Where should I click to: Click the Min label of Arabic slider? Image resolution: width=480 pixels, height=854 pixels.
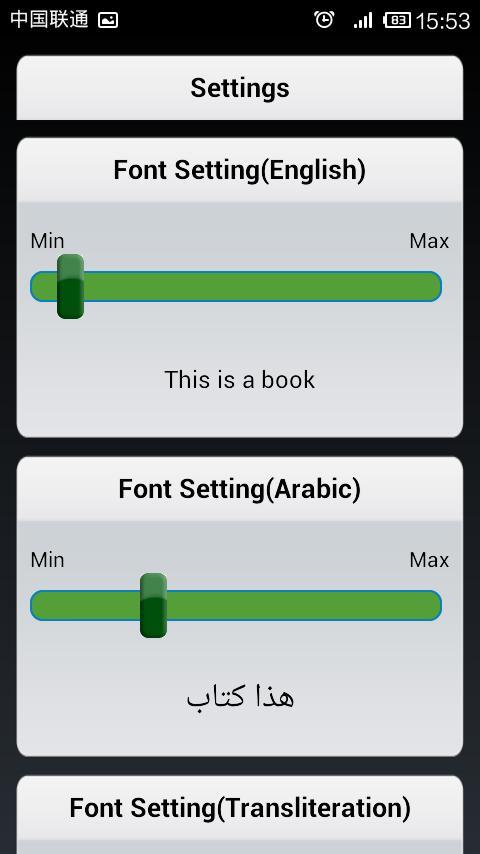click(x=47, y=559)
